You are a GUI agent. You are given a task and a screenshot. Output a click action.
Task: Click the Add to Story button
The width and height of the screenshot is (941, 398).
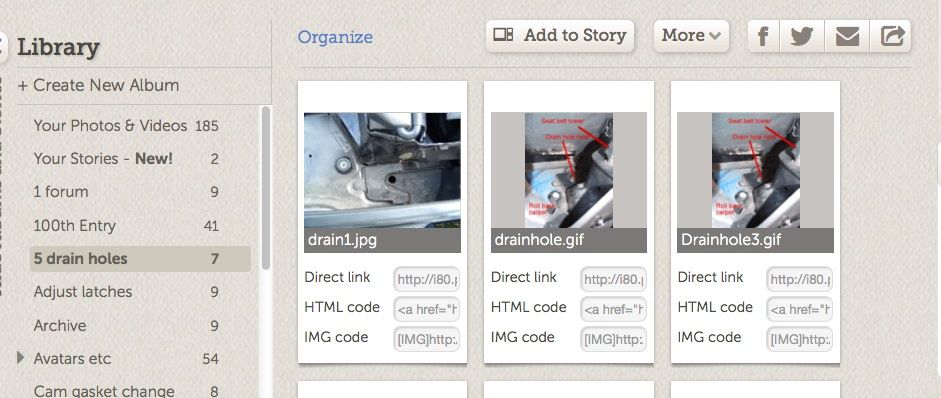560,35
